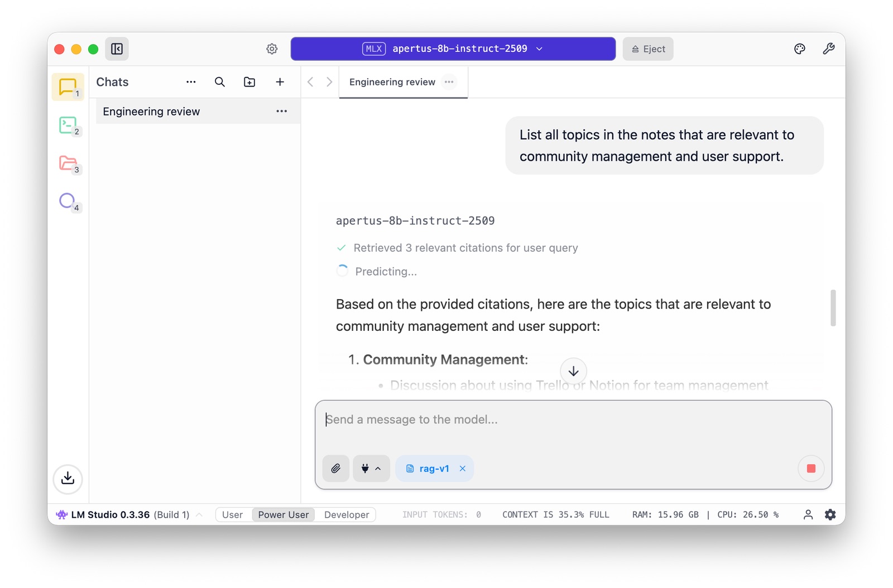
Task: Open My Models folder sidebar icon
Action: coord(68,163)
